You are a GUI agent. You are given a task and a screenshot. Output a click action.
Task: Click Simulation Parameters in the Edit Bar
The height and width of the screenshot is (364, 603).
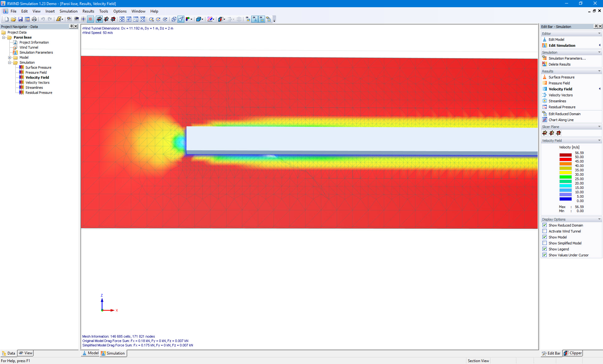point(567,58)
